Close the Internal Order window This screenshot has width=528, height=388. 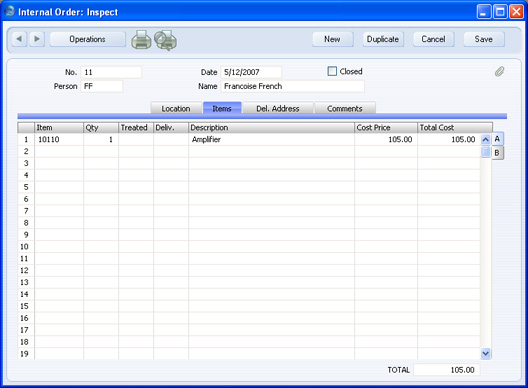tap(516, 12)
